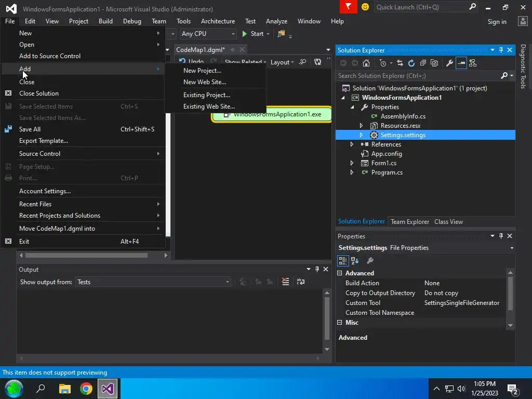Open File Explorer from the taskbar
The height and width of the screenshot is (399, 532).
click(x=64, y=389)
